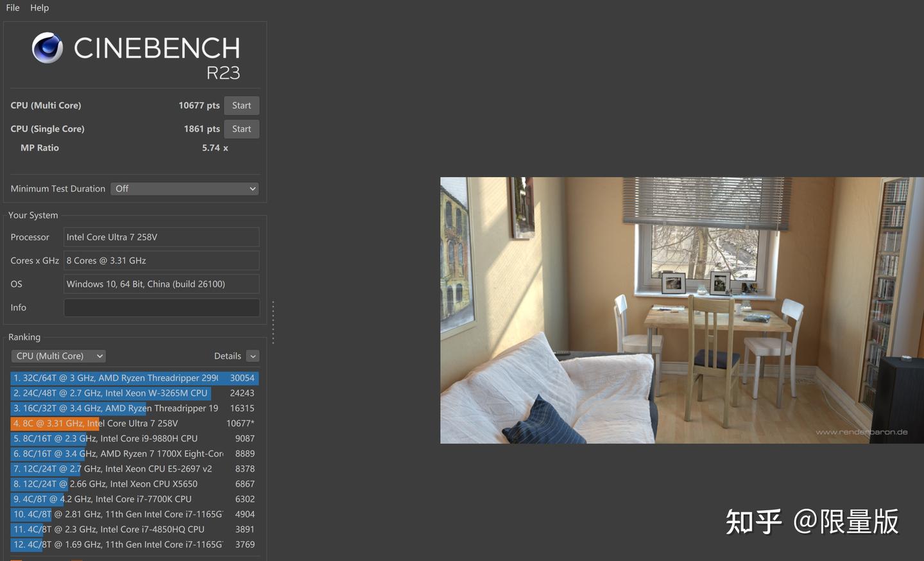
Task: Start the CPU Single Core test
Action: click(242, 129)
